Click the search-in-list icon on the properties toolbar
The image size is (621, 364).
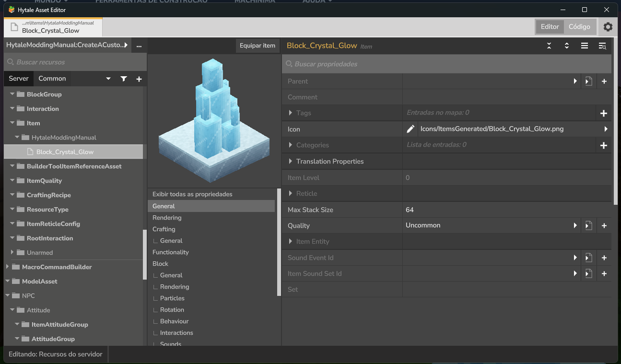[602, 46]
